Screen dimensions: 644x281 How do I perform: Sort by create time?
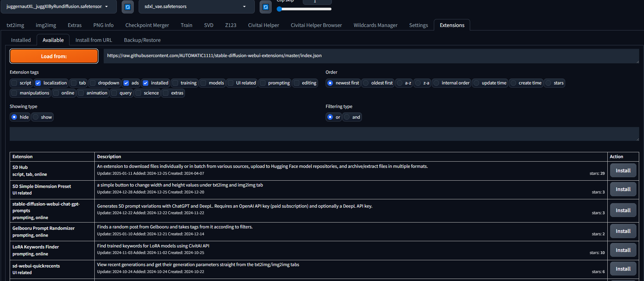pos(513,83)
